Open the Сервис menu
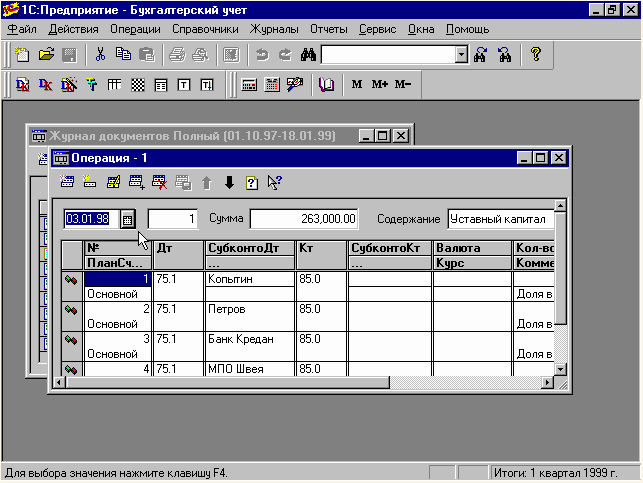643x483 pixels. coord(378,30)
